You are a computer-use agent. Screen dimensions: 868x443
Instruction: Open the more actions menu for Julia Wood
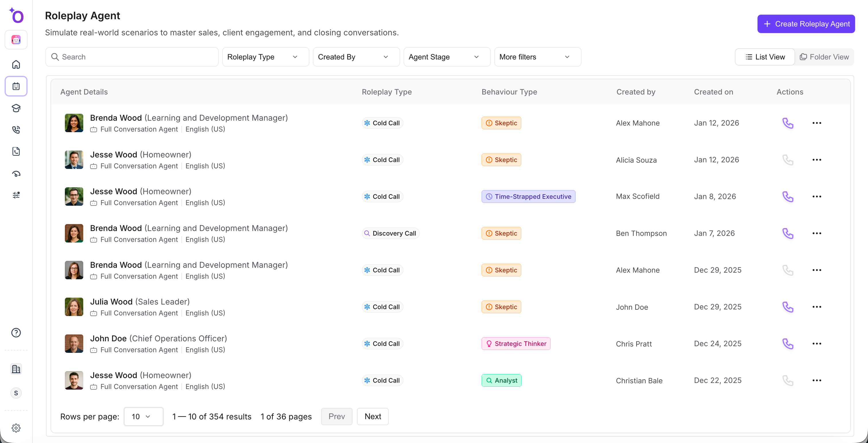816,307
